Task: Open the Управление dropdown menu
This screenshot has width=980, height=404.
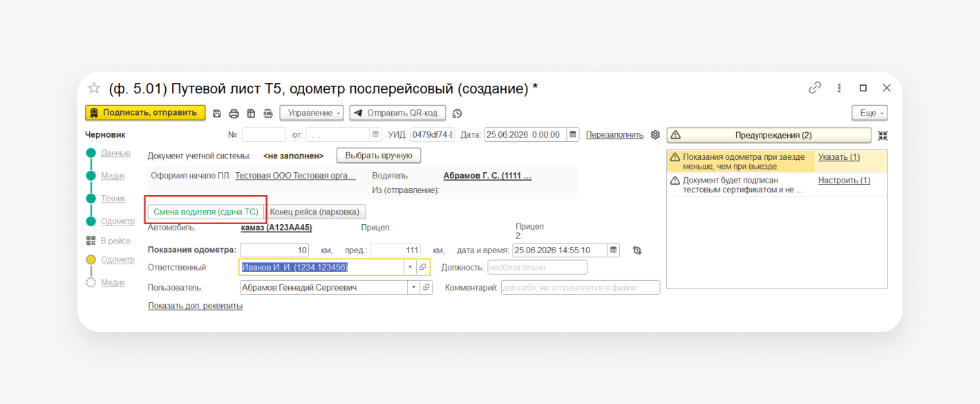Action: pyautogui.click(x=312, y=113)
